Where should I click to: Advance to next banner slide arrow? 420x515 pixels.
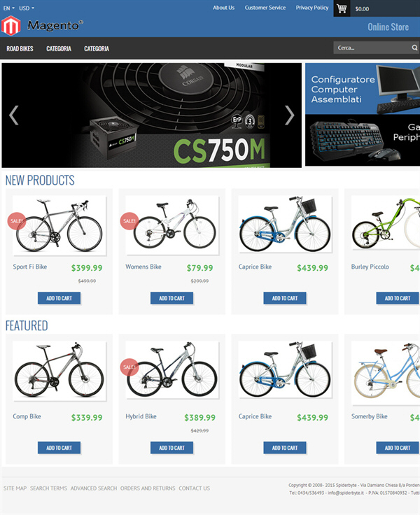coord(289,115)
